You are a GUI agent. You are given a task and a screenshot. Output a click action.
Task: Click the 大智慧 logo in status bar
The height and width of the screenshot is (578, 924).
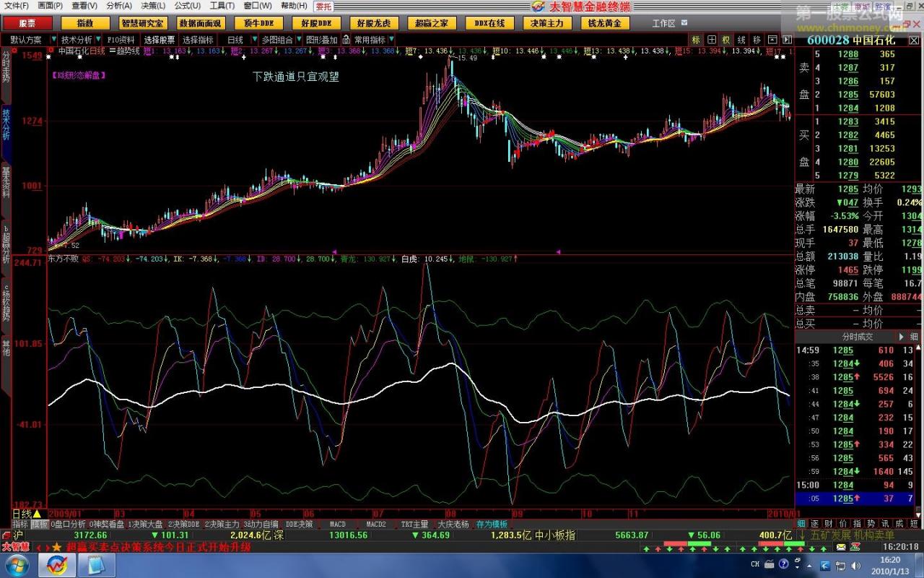tap(15, 546)
